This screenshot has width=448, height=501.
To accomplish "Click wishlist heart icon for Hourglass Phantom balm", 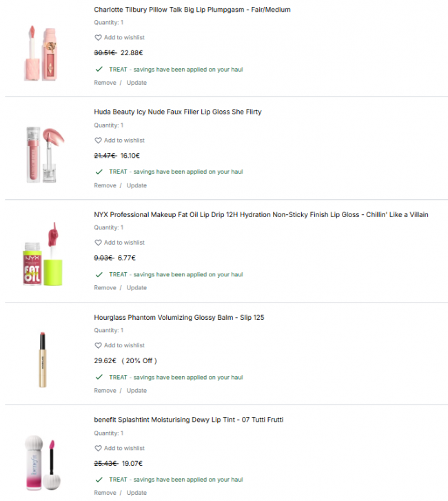I will point(98,345).
